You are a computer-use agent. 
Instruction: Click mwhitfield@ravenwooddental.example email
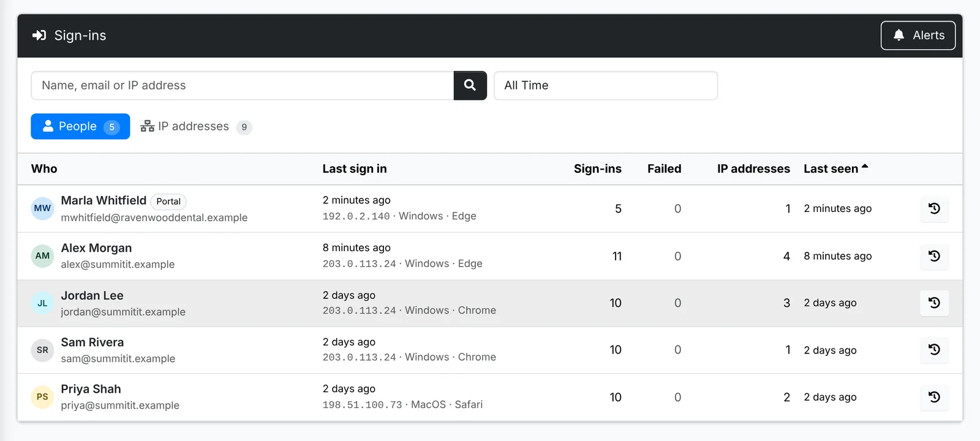[x=154, y=217]
